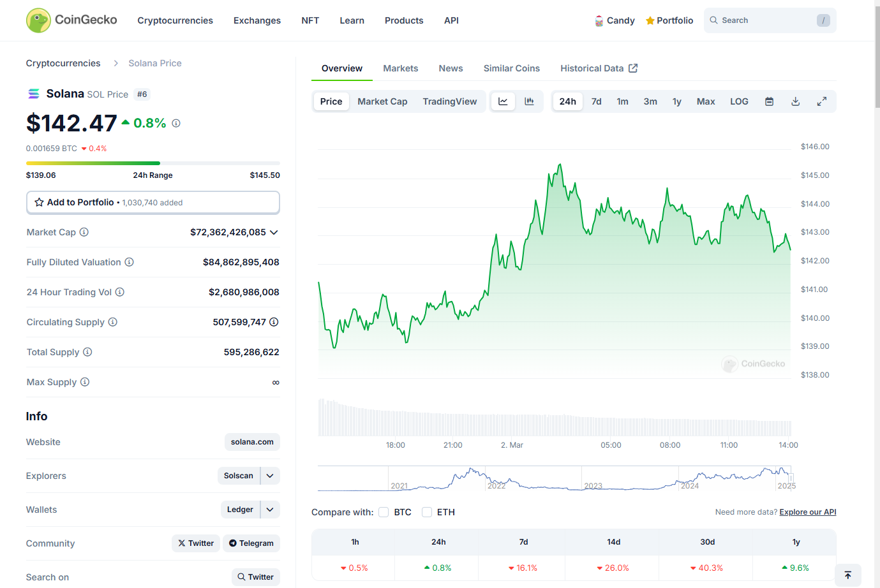This screenshot has width=880, height=588.
Task: Download chart data icon
Action: click(796, 101)
